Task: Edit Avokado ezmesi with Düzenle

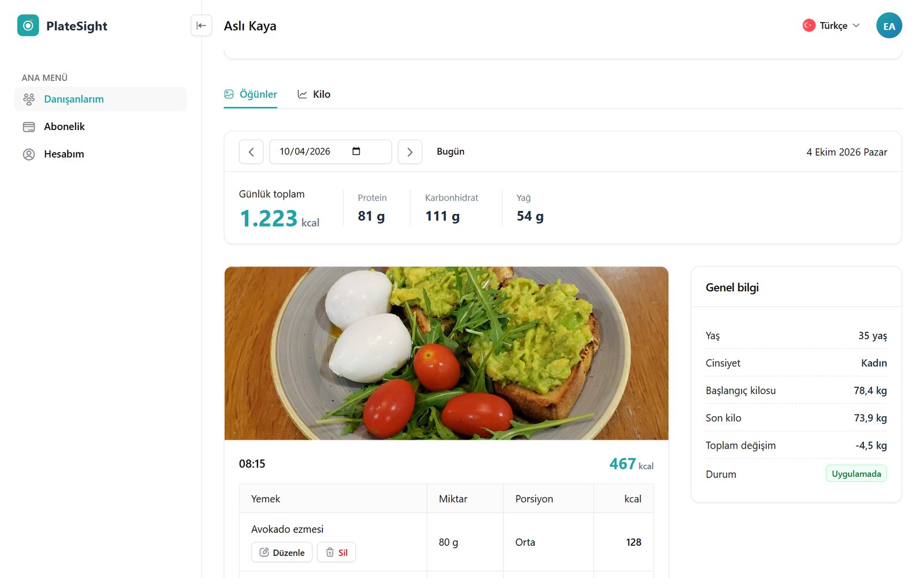Action: (x=282, y=552)
